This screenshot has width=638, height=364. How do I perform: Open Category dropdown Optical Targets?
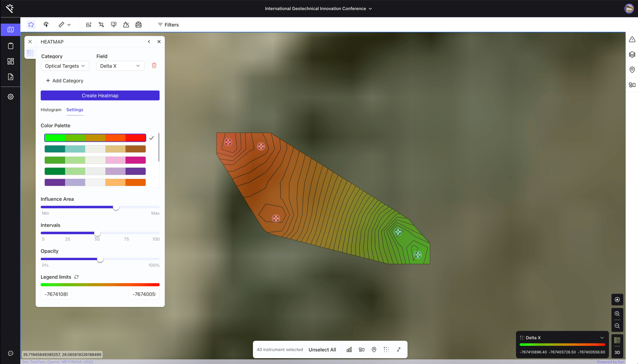(65, 66)
